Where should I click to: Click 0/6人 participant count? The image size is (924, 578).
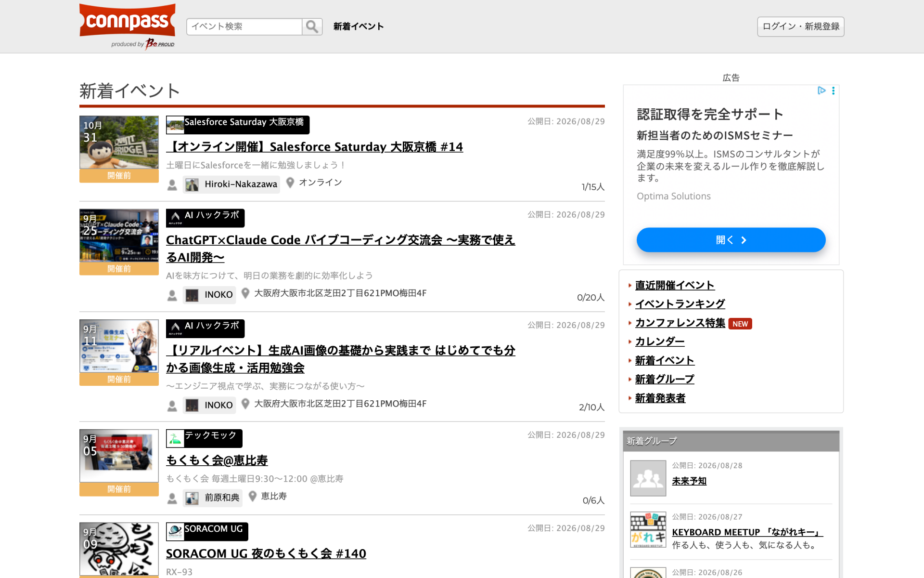(x=593, y=500)
